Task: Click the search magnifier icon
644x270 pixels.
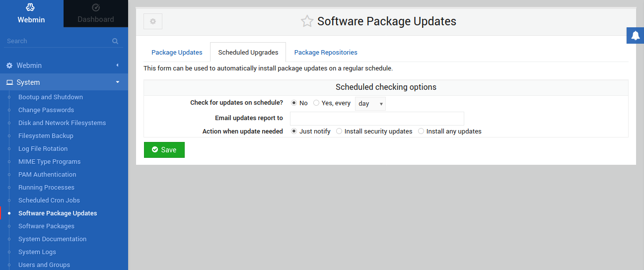Action: click(115, 41)
